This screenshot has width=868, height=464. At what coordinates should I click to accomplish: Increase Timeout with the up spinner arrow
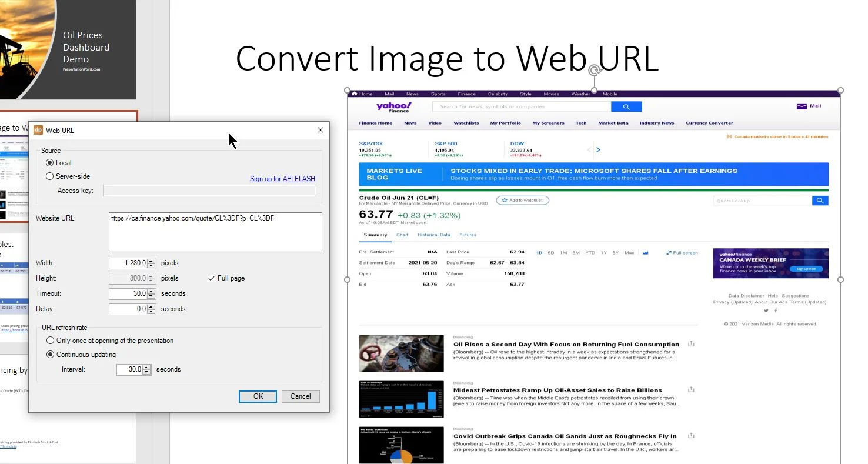pyautogui.click(x=151, y=291)
